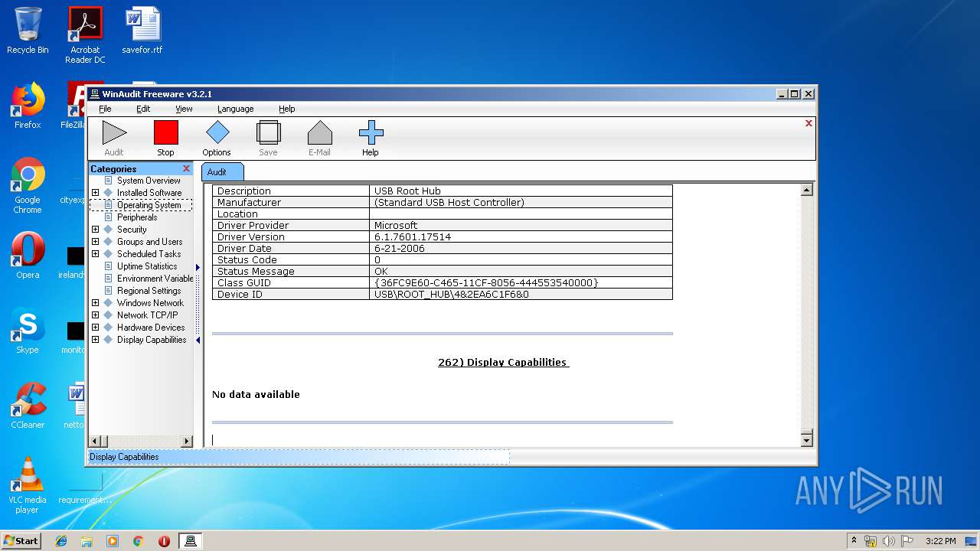Expand the Windows Network node
The width and height of the screenshot is (980, 551).
[95, 303]
